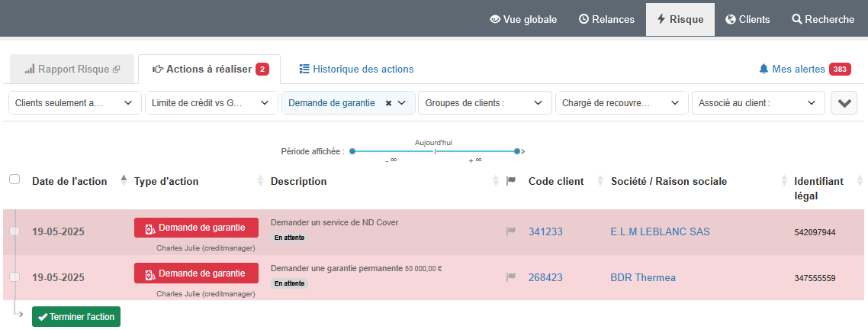868x330 pixels.
Task: Open the Groupes de clients dropdown
Action: point(484,103)
